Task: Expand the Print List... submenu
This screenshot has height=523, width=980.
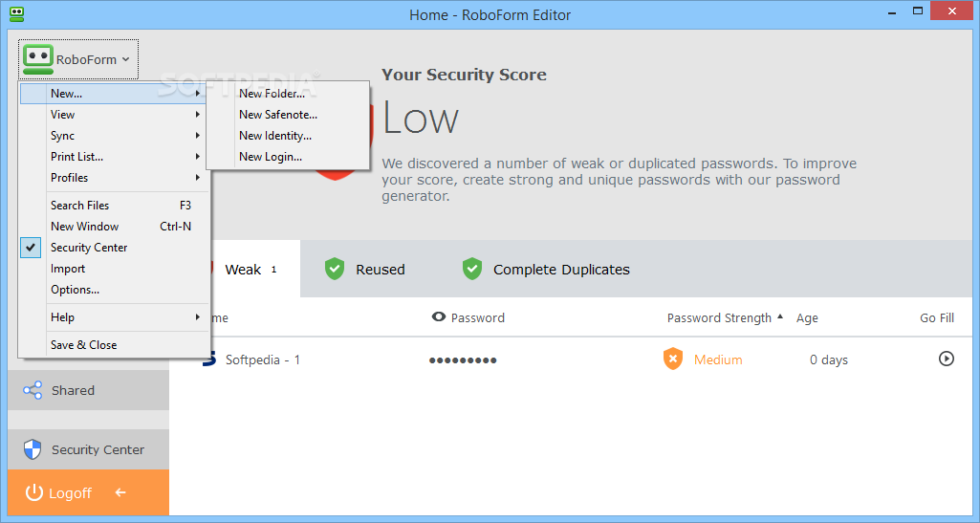Action: pos(115,157)
